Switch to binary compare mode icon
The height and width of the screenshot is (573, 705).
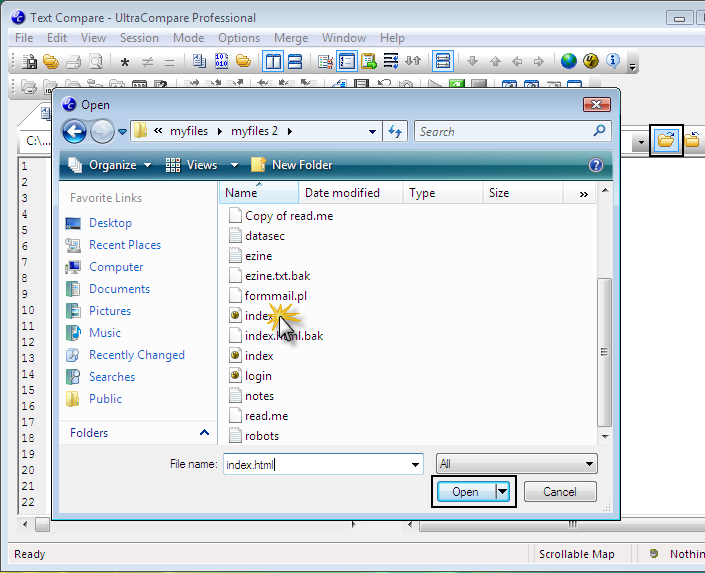(221, 61)
